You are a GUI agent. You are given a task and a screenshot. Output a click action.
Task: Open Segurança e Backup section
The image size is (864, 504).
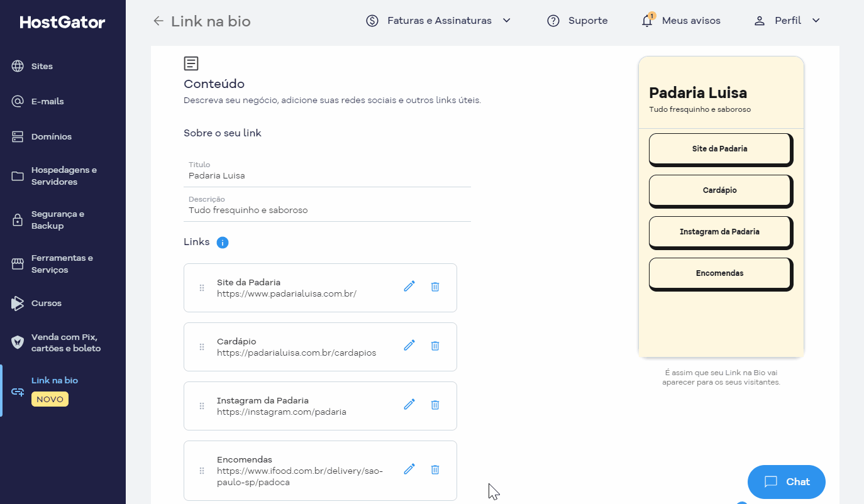click(x=57, y=220)
